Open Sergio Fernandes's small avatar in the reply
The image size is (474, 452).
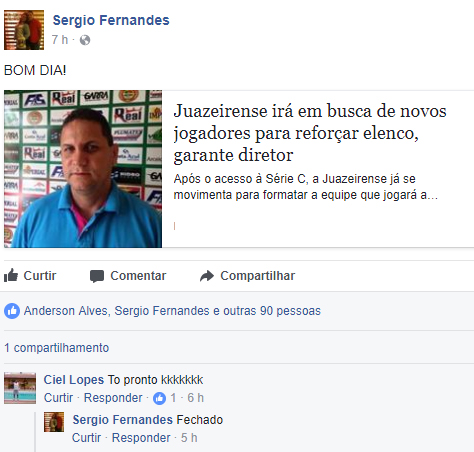(x=54, y=422)
